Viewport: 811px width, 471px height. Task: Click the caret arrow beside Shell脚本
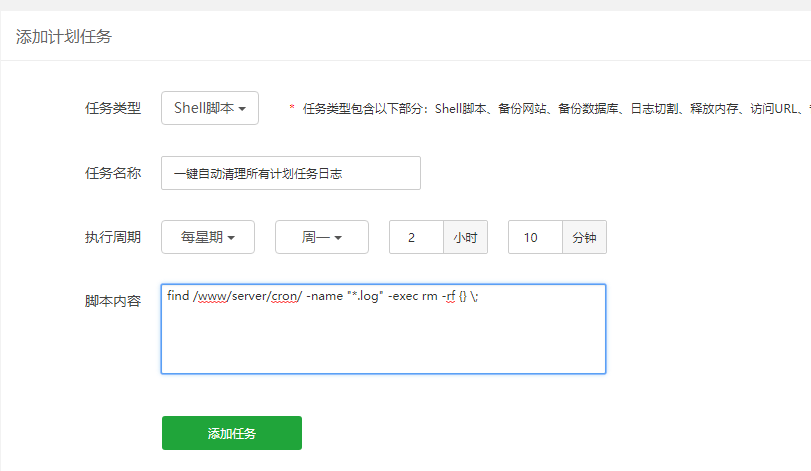click(243, 109)
